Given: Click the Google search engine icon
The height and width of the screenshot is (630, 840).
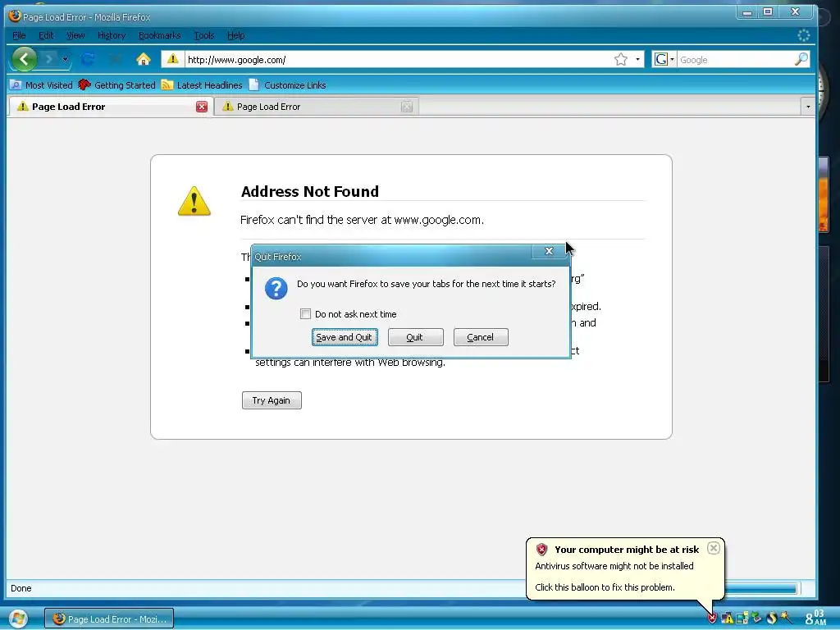Looking at the screenshot, I should 661,59.
